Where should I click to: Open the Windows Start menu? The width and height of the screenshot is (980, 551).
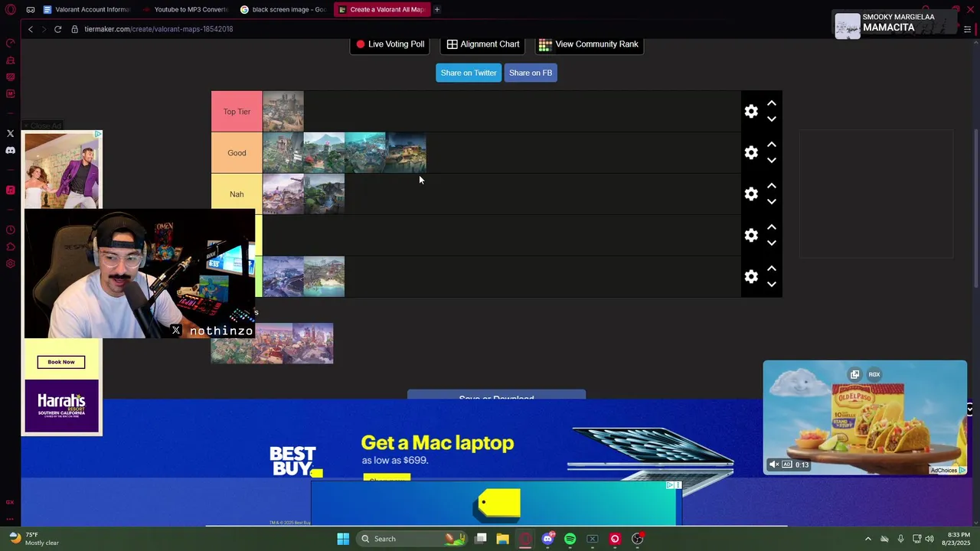[x=343, y=539]
